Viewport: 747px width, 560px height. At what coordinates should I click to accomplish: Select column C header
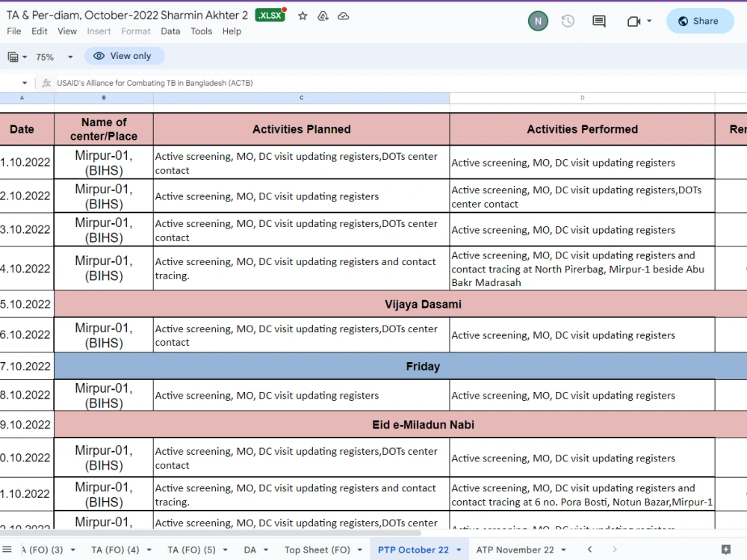tap(302, 98)
